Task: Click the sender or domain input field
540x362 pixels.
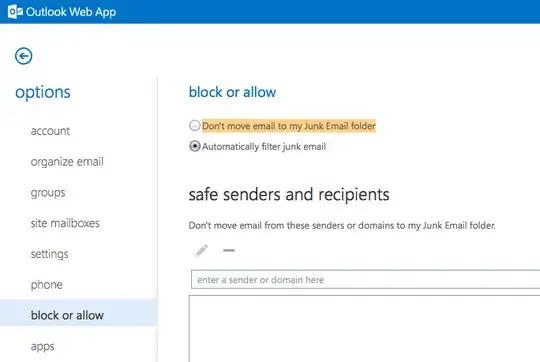Action: (365, 280)
